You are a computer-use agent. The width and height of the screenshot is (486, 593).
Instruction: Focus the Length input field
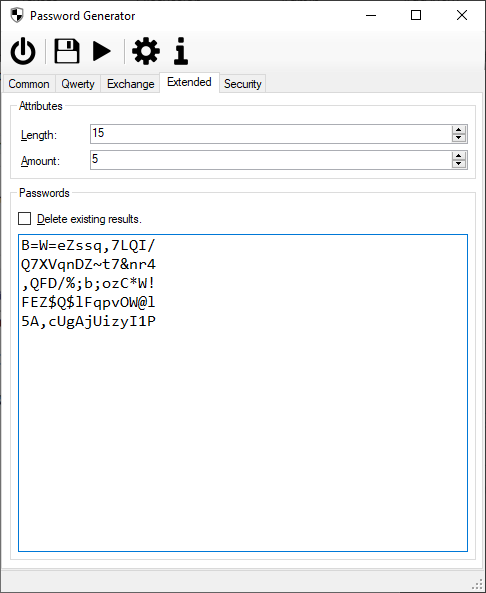click(x=271, y=134)
